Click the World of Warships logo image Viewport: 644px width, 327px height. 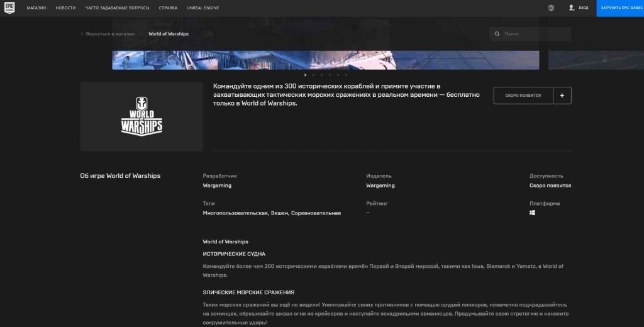pyautogui.click(x=142, y=116)
